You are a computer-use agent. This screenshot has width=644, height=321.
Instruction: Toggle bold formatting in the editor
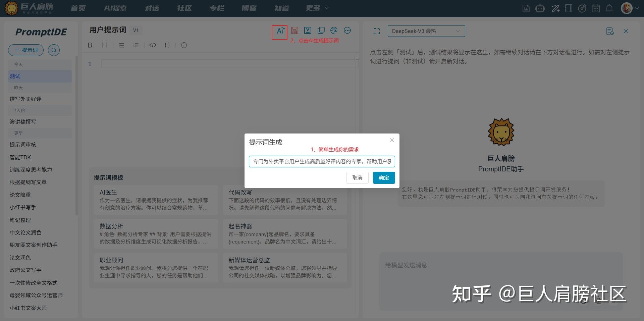pos(90,45)
